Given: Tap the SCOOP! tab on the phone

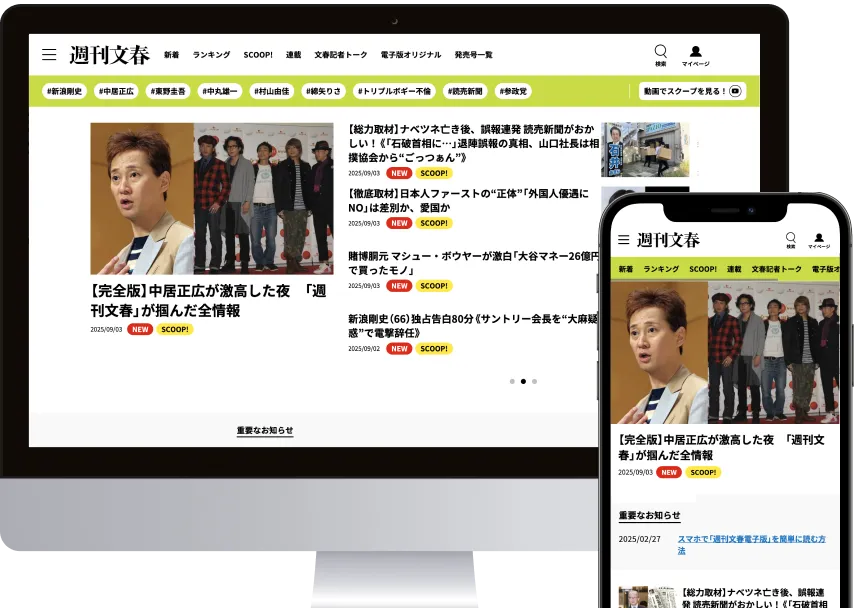Looking at the screenshot, I should tap(703, 269).
